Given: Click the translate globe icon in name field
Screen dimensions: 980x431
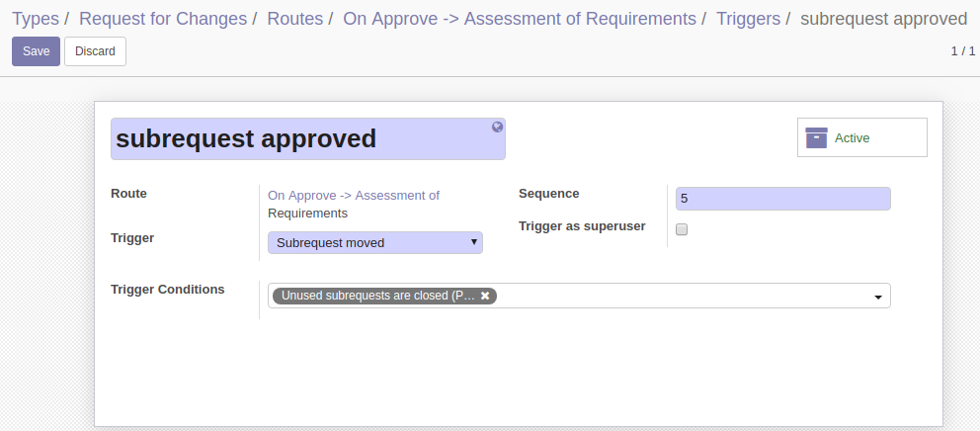Looking at the screenshot, I should [498, 127].
